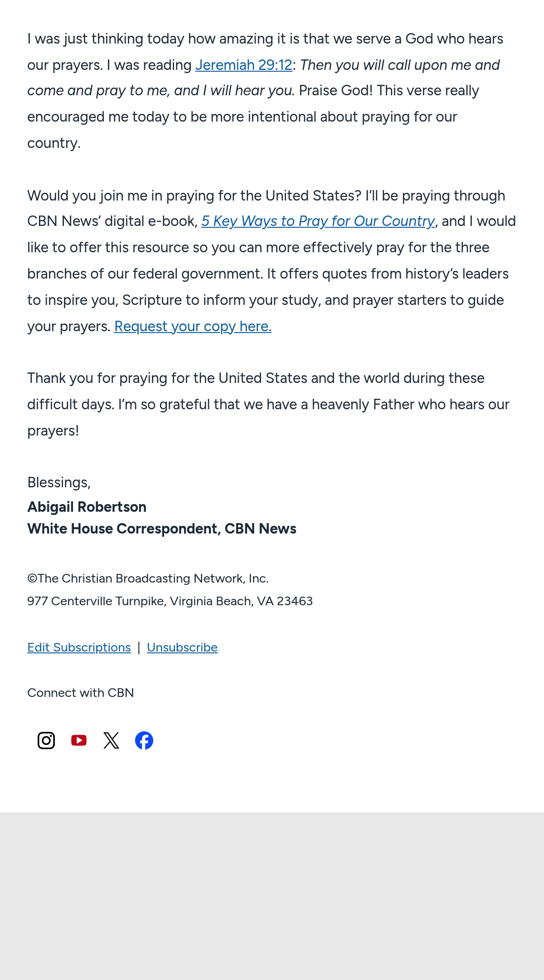Click the Abigail Robertson signature name
The image size is (544, 980).
[x=87, y=507]
